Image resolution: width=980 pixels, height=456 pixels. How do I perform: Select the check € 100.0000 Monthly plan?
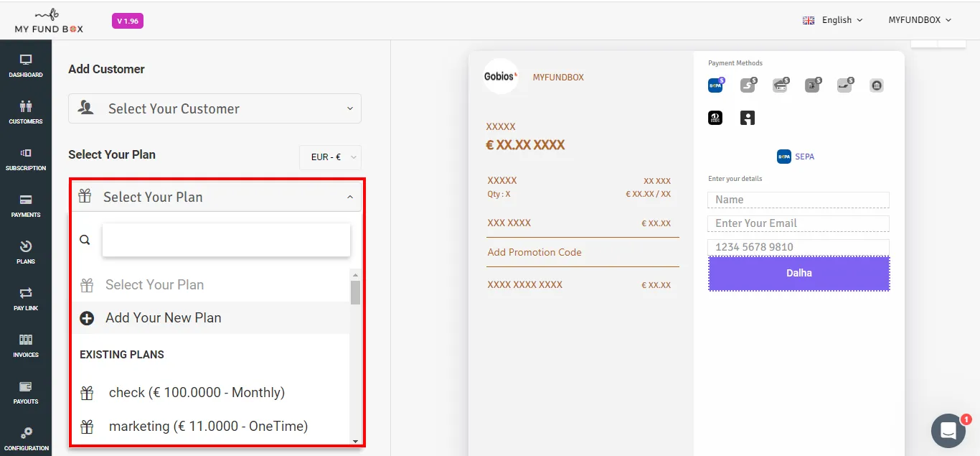coord(210,392)
